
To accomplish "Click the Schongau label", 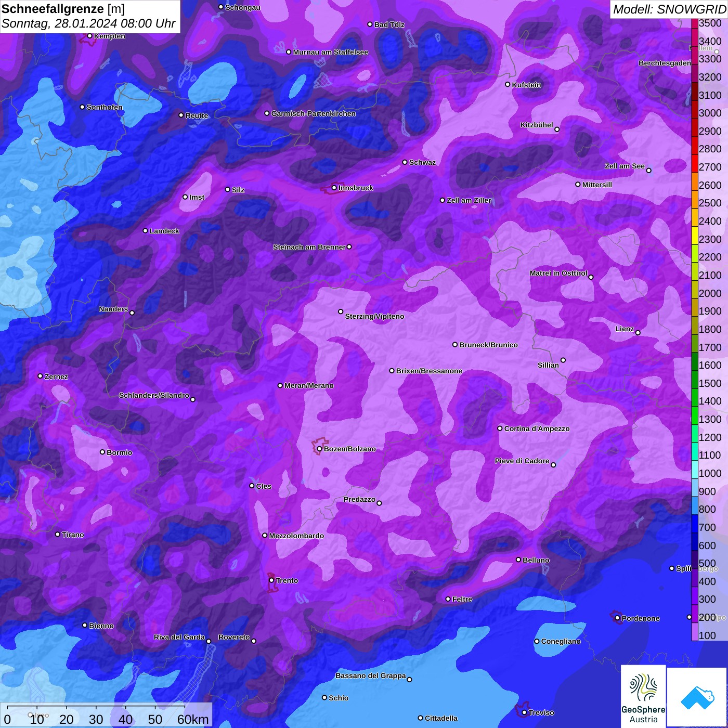I will [242, 7].
